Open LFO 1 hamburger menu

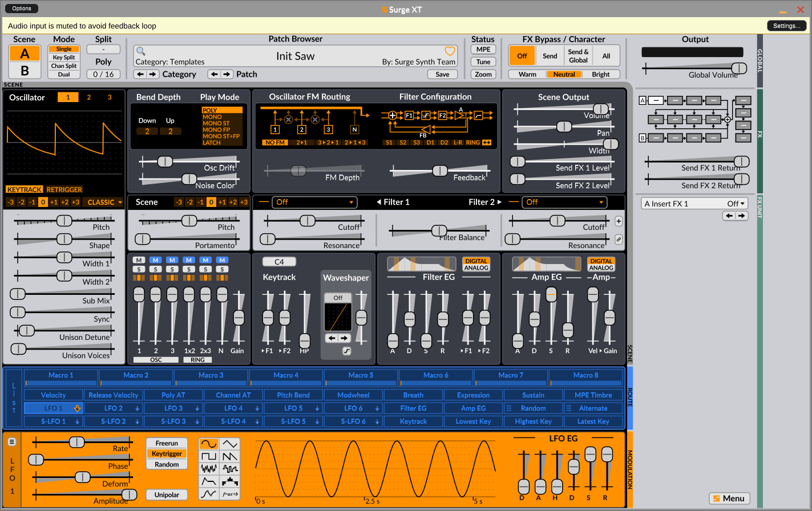[12, 442]
